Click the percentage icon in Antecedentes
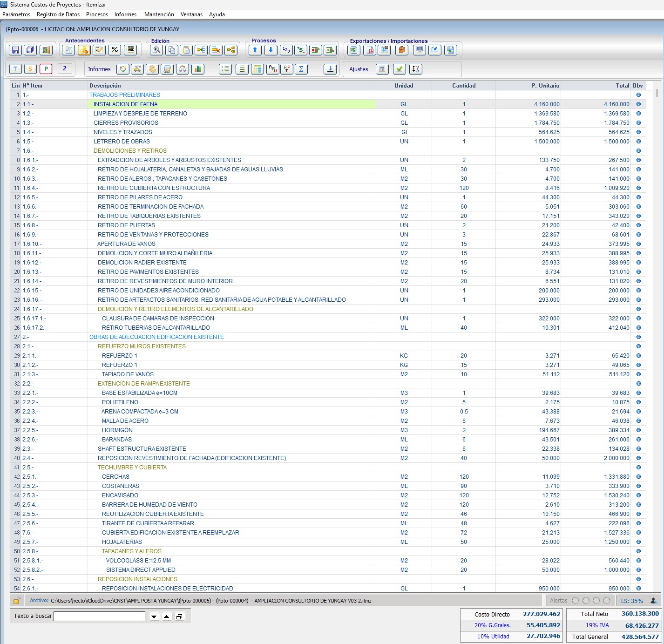Screen dimensions: 664x644 click(115, 50)
